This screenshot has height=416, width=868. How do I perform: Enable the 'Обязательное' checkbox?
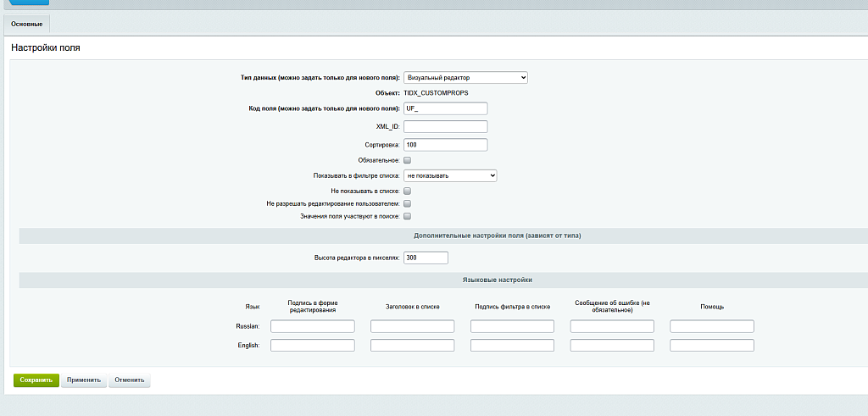408,160
